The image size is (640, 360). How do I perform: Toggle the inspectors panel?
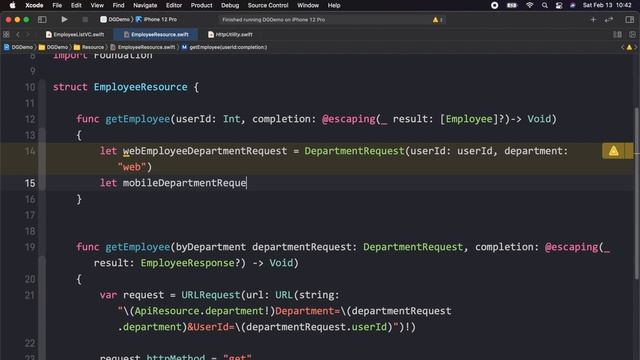tap(629, 19)
